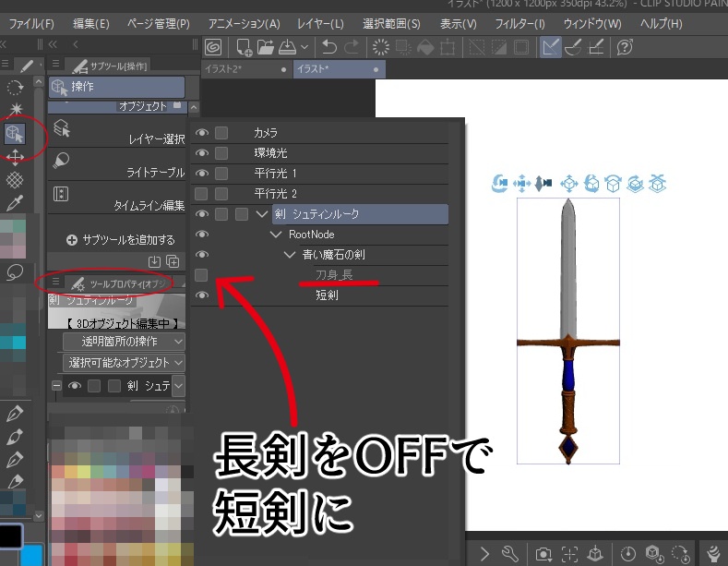Viewport: 728px width, 566px height.
Task: Select the Auto select wand tool
Action: tap(16, 109)
